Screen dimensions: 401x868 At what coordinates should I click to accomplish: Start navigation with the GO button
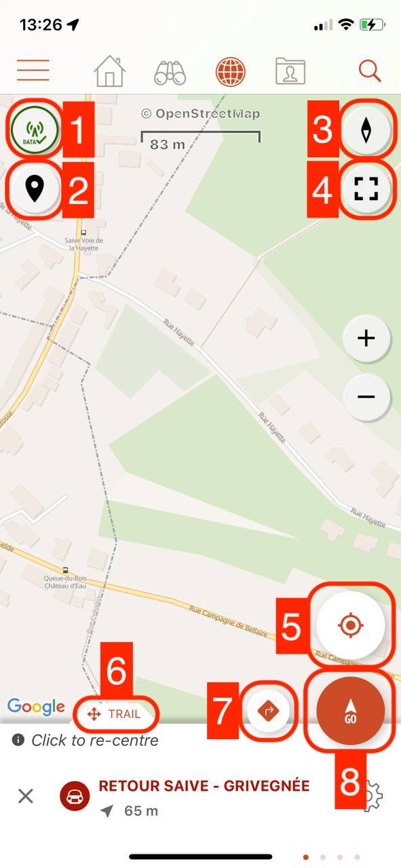[351, 711]
